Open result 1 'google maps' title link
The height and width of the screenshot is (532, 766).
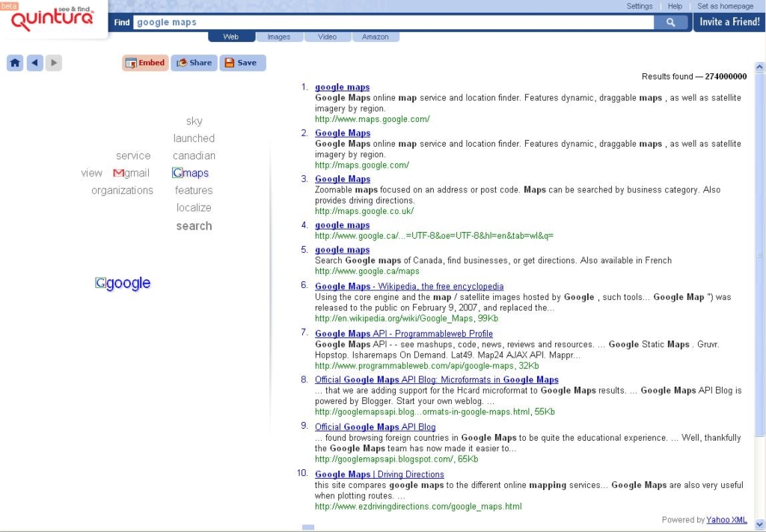tap(343, 87)
